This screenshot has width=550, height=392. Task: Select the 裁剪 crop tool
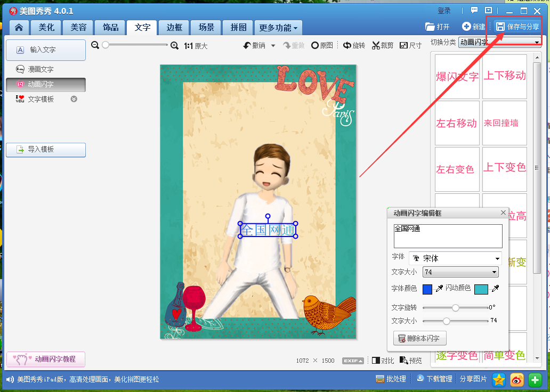(383, 46)
